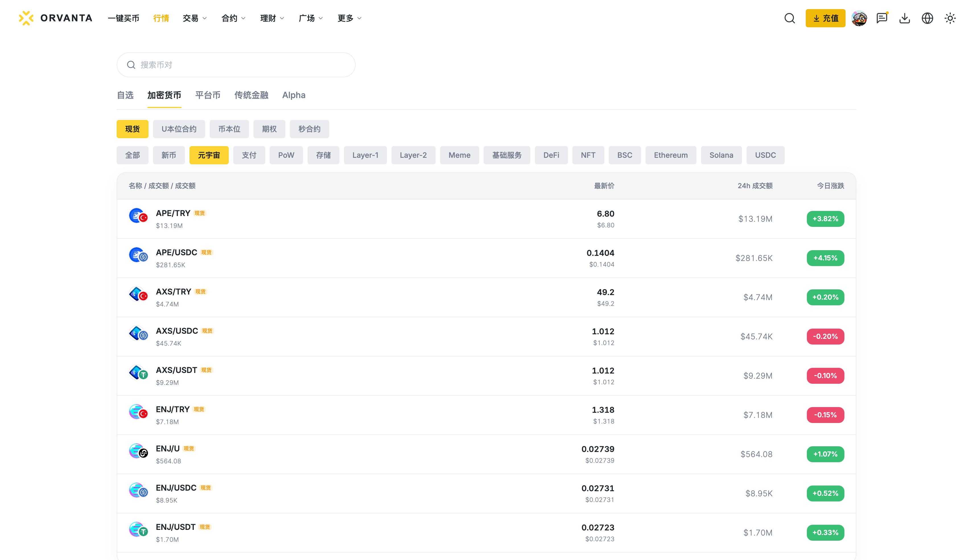Select the 现货 market type filter
This screenshot has width=973, height=560.
click(132, 129)
